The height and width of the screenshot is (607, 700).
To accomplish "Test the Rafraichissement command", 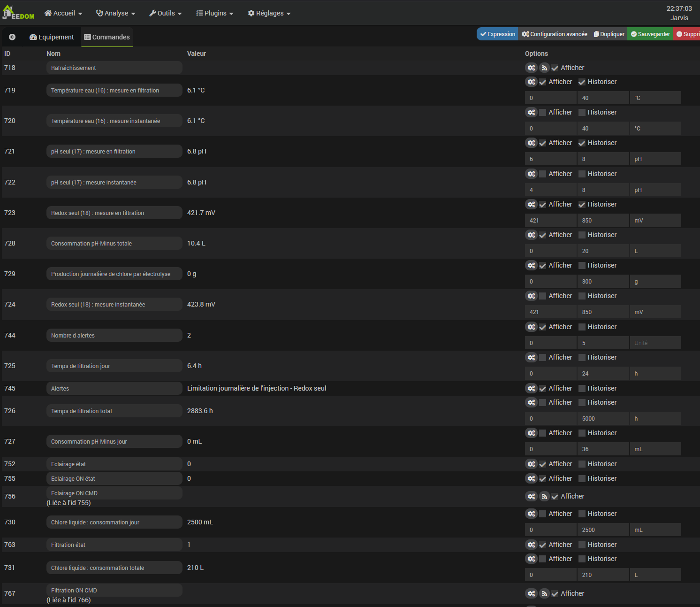I will (544, 68).
